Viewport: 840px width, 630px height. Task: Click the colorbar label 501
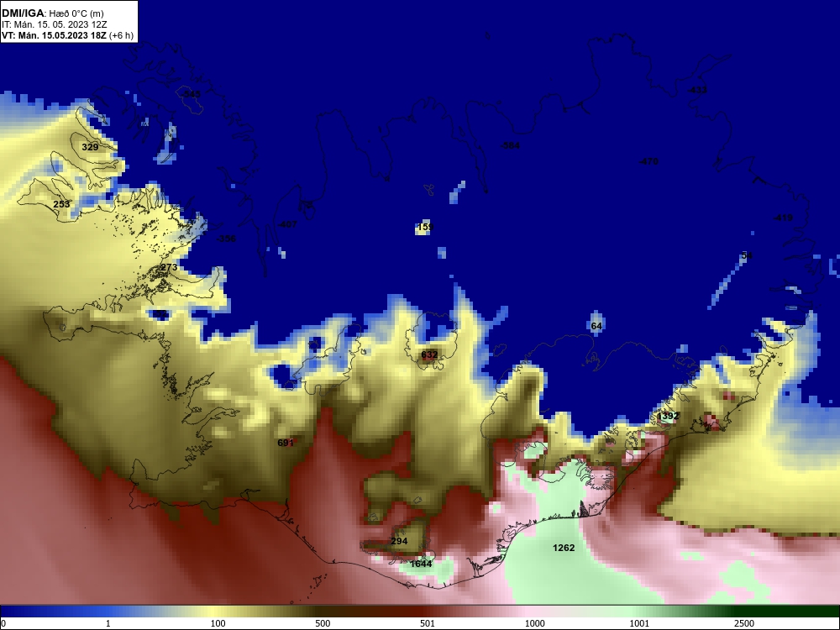tap(428, 623)
